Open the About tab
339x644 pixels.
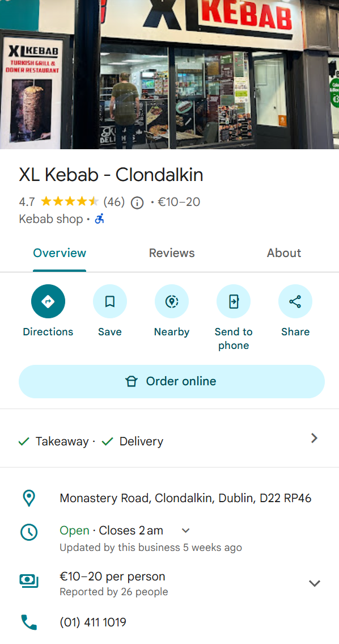(284, 253)
